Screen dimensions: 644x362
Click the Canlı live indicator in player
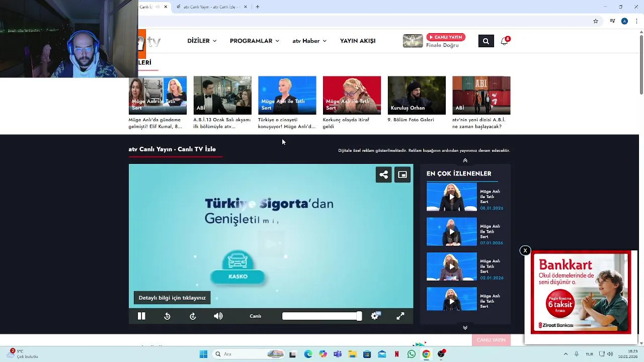coord(256,316)
